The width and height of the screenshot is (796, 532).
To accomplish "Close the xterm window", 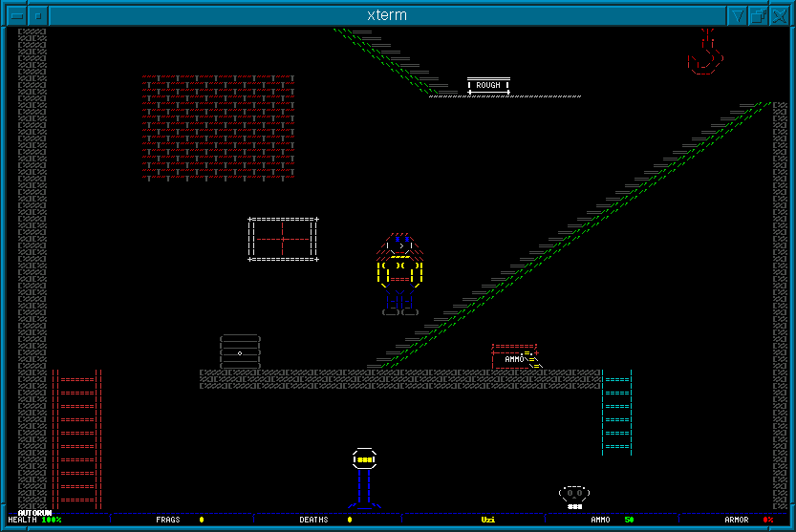I will pyautogui.click(x=779, y=15).
